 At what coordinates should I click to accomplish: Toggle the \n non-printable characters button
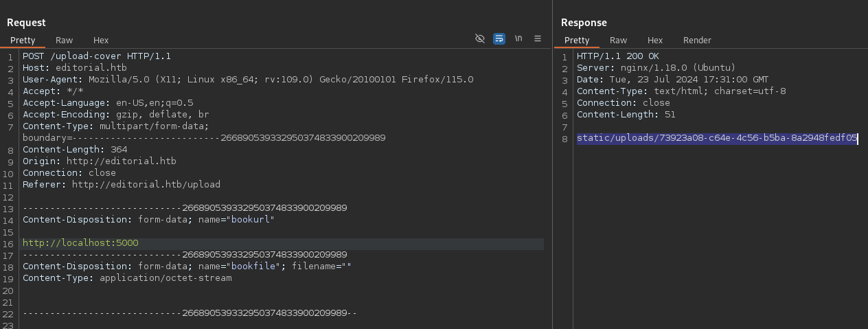point(518,38)
